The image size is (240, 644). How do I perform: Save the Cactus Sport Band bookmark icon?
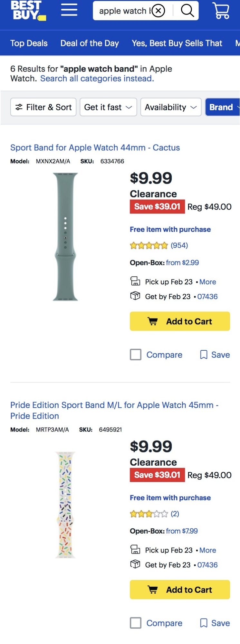click(204, 355)
